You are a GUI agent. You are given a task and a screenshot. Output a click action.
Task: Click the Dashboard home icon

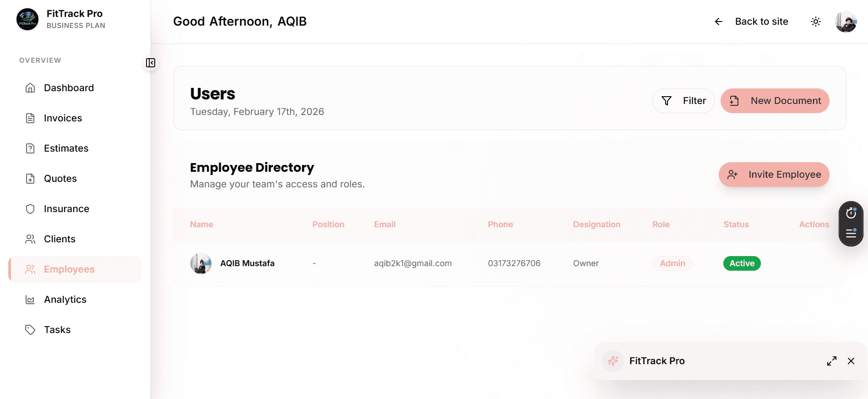pos(30,88)
